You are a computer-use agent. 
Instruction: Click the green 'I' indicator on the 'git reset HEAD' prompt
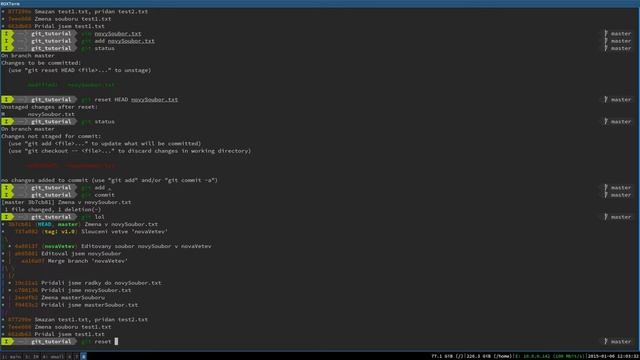pyautogui.click(x=7, y=99)
